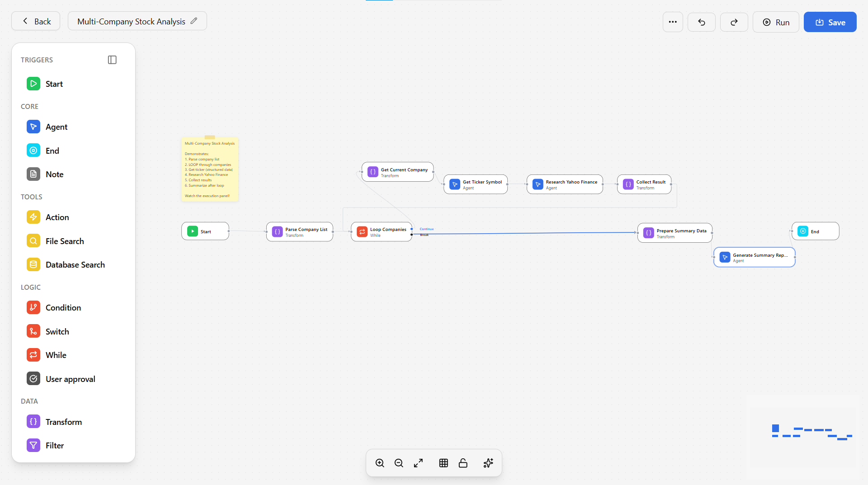This screenshot has height=485, width=868.
Task: Collapse the node sidebar panel
Action: click(x=112, y=60)
